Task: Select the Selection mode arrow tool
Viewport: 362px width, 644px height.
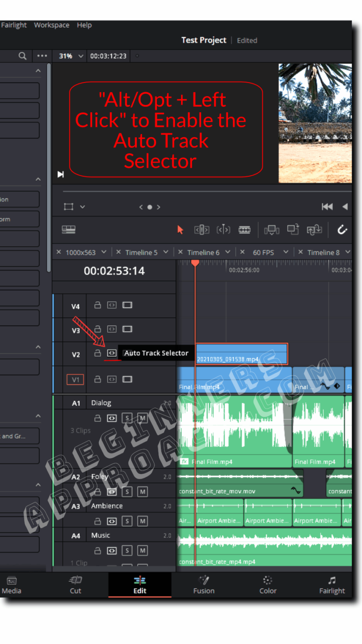Action: click(180, 230)
